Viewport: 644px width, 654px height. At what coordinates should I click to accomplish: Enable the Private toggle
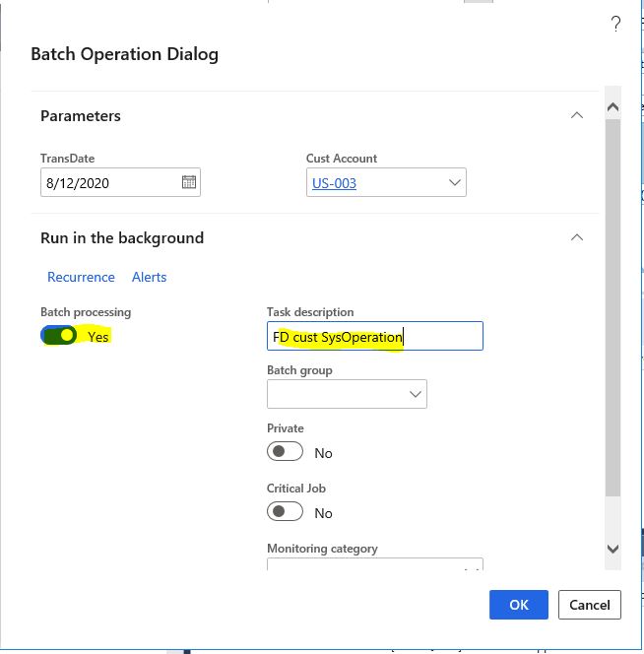(285, 451)
